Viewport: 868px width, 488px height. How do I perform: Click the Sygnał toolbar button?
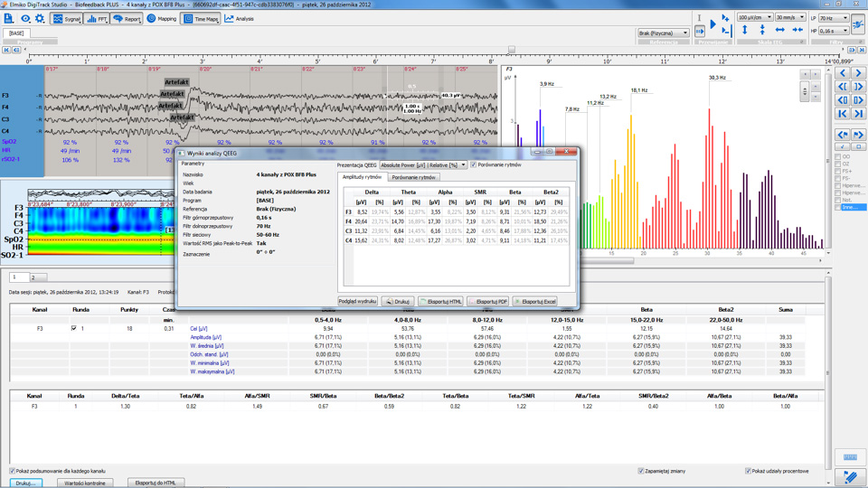click(66, 18)
